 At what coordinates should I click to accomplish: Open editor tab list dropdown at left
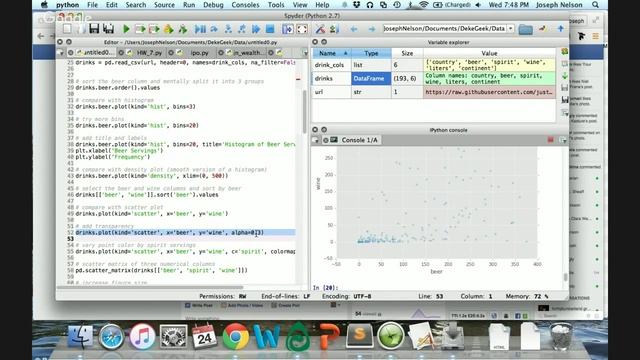click(61, 53)
